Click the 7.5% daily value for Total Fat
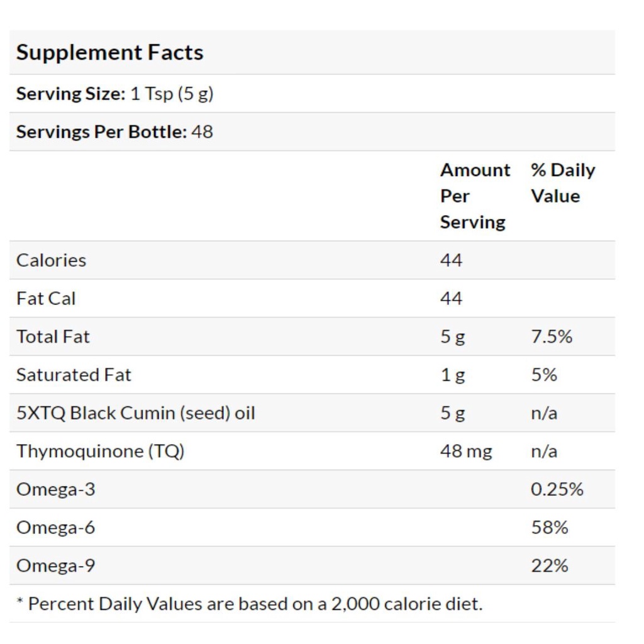Viewport: 644px width, 644px height. (551, 336)
